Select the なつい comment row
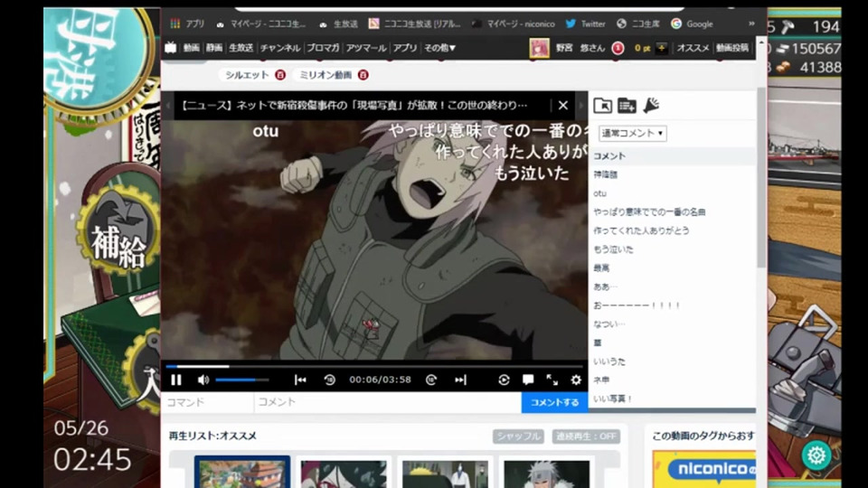Screen dimensions: 868x488 (x=672, y=324)
